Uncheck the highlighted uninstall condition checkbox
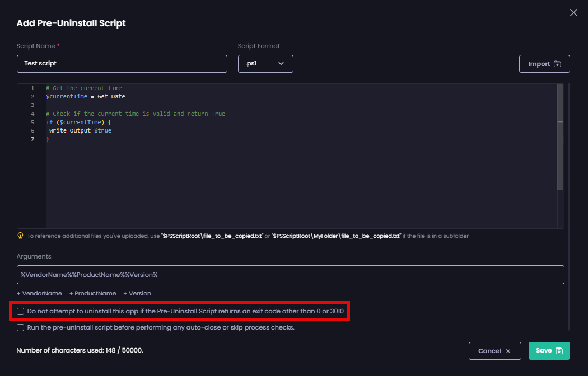Image resolution: width=588 pixels, height=376 pixels. pos(20,311)
